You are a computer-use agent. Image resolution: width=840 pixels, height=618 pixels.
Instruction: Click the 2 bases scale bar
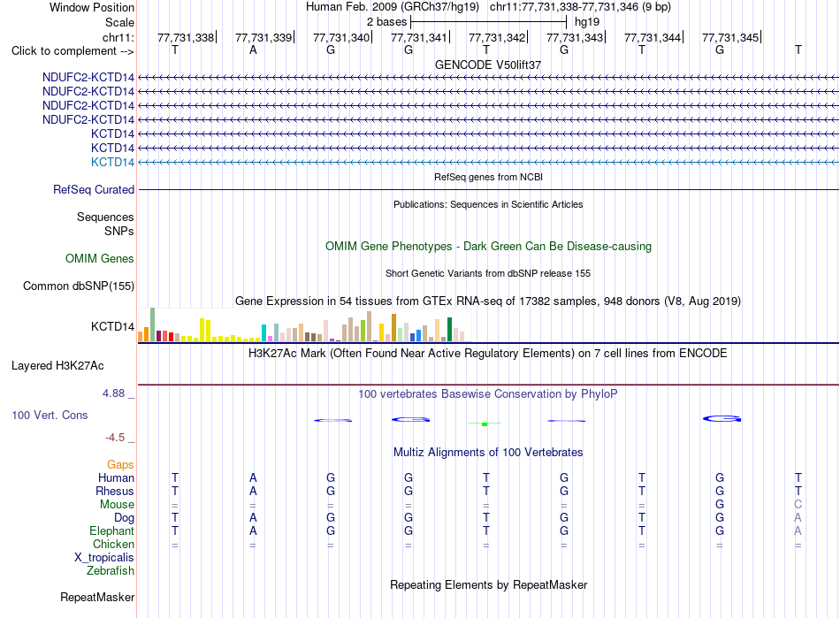[488, 22]
